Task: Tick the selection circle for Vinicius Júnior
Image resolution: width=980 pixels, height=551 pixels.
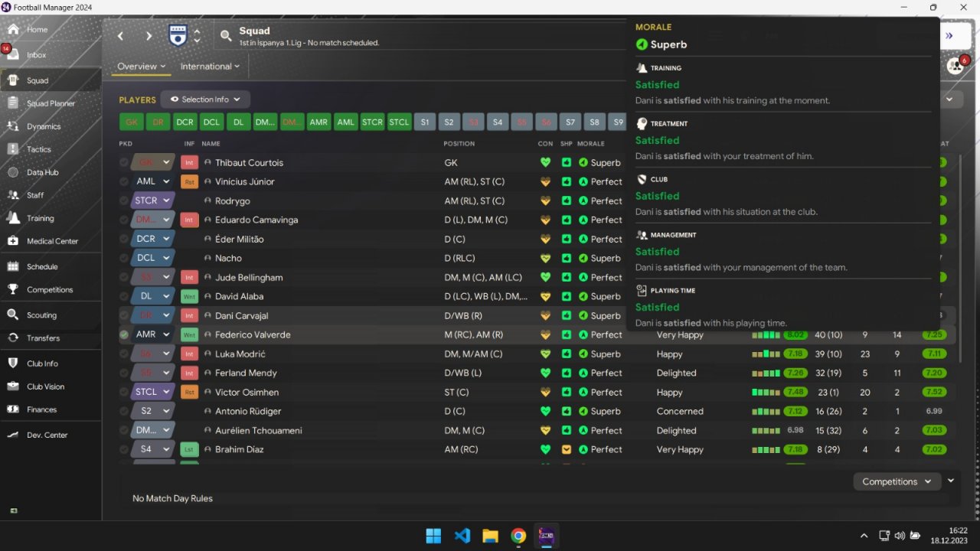Action: [124, 181]
